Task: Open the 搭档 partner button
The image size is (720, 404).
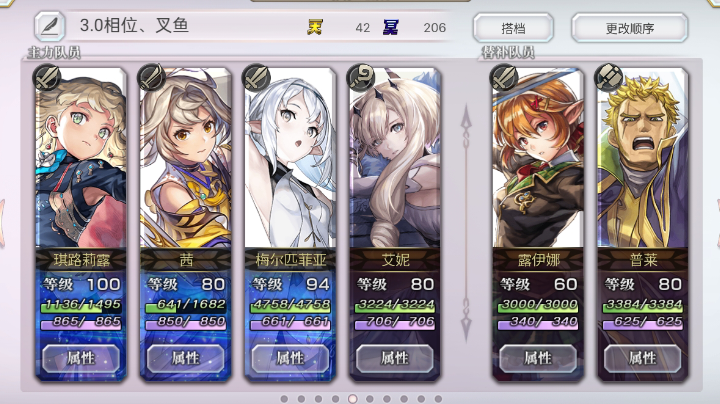Action: pyautogui.click(x=513, y=28)
